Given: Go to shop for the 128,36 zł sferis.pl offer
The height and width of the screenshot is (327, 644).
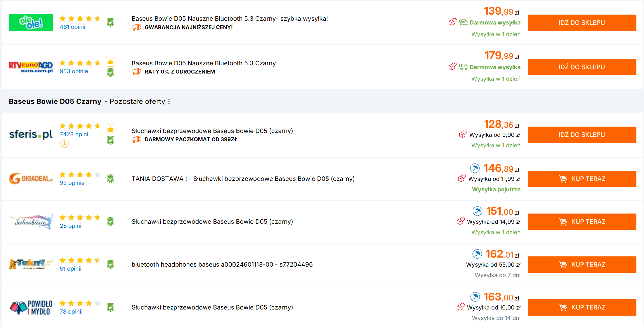Looking at the screenshot, I should (582, 135).
